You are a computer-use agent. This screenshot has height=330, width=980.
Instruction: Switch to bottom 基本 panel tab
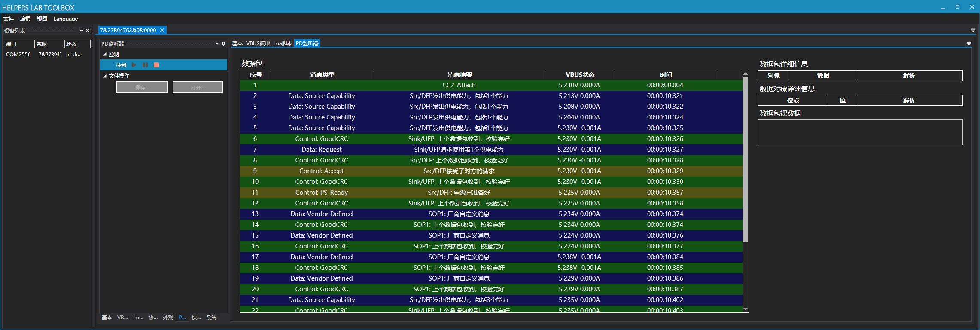(x=107, y=318)
